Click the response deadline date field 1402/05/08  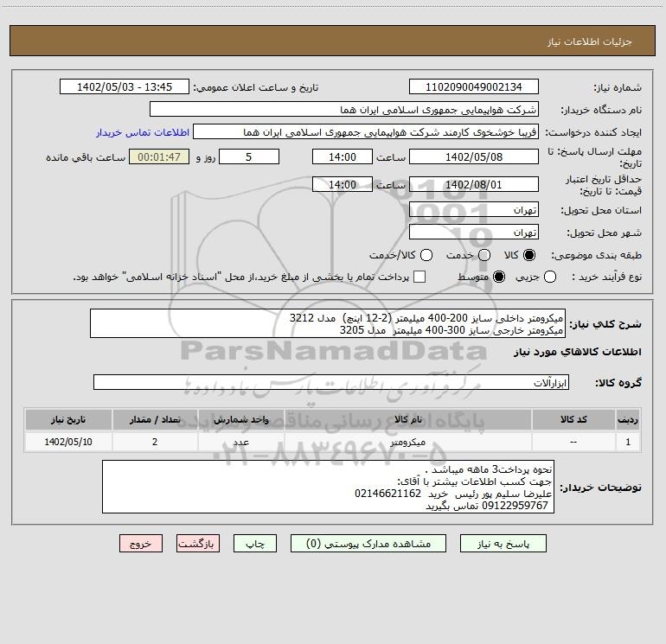[473, 156]
